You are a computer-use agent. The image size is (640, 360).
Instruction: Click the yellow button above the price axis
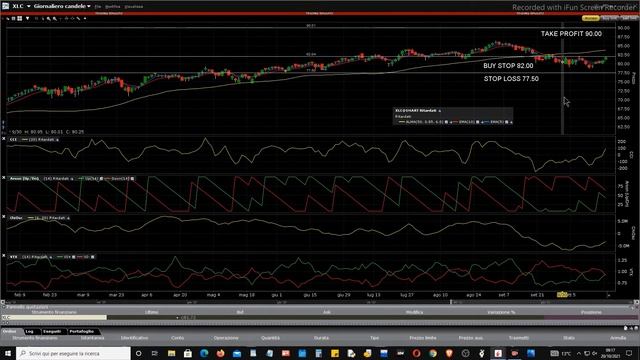590,18
